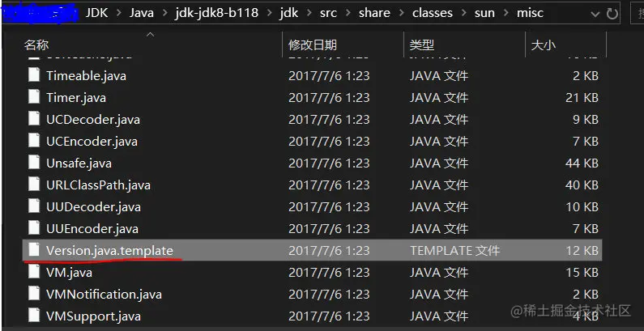Image resolution: width=644 pixels, height=331 pixels.
Task: Select the UCEncoder.java file name
Action: click(x=92, y=141)
